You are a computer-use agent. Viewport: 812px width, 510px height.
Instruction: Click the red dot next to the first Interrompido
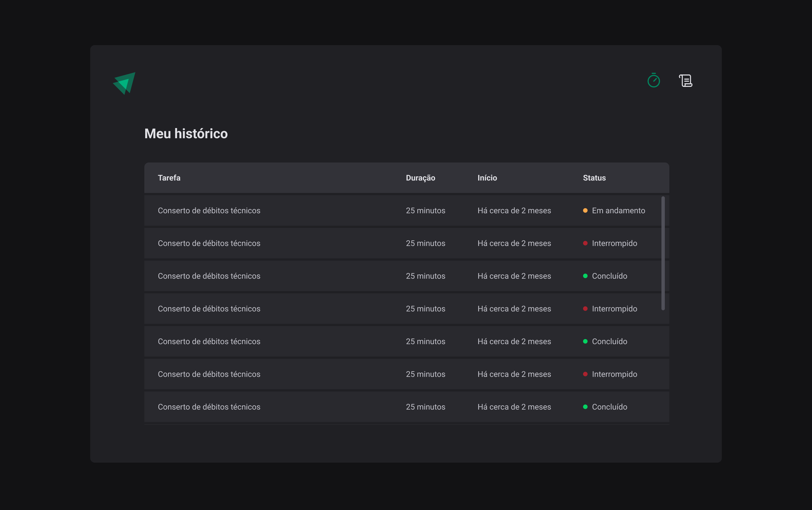(x=586, y=243)
